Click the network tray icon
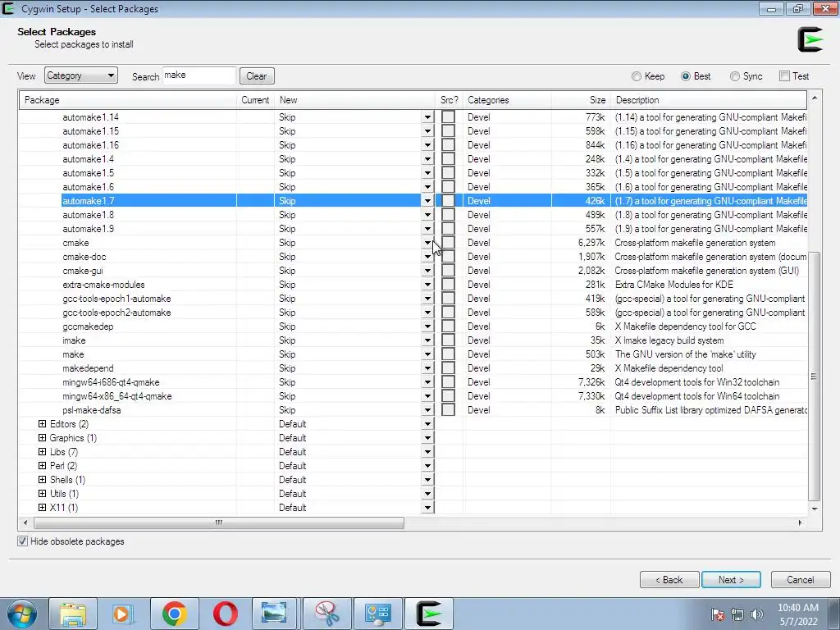 click(x=737, y=614)
